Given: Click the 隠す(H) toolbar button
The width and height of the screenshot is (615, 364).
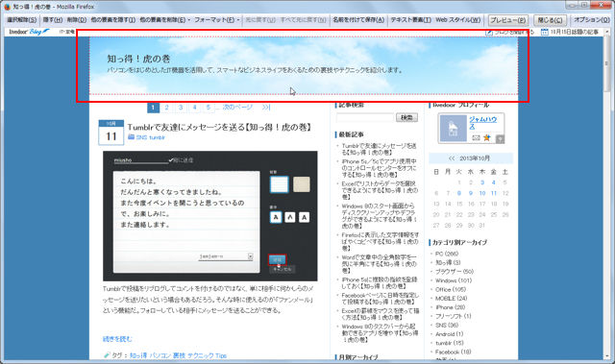Looking at the screenshot, I should tap(53, 19).
